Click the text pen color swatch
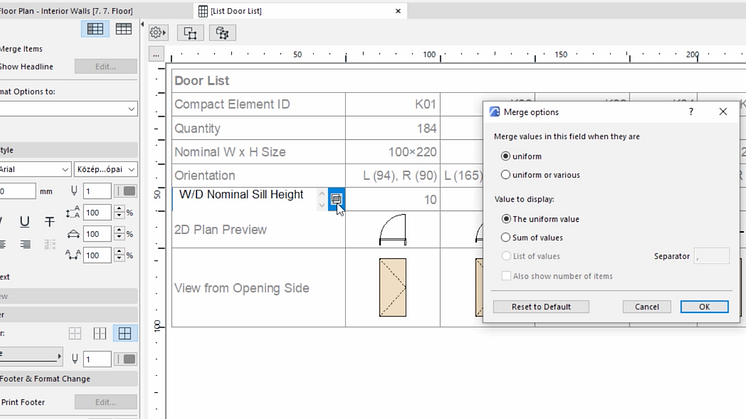 [126, 191]
